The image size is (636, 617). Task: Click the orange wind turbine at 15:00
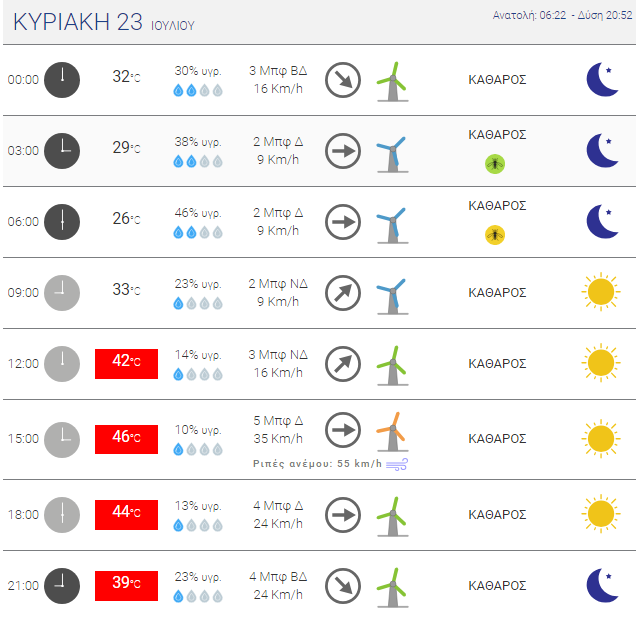pyautogui.click(x=392, y=432)
